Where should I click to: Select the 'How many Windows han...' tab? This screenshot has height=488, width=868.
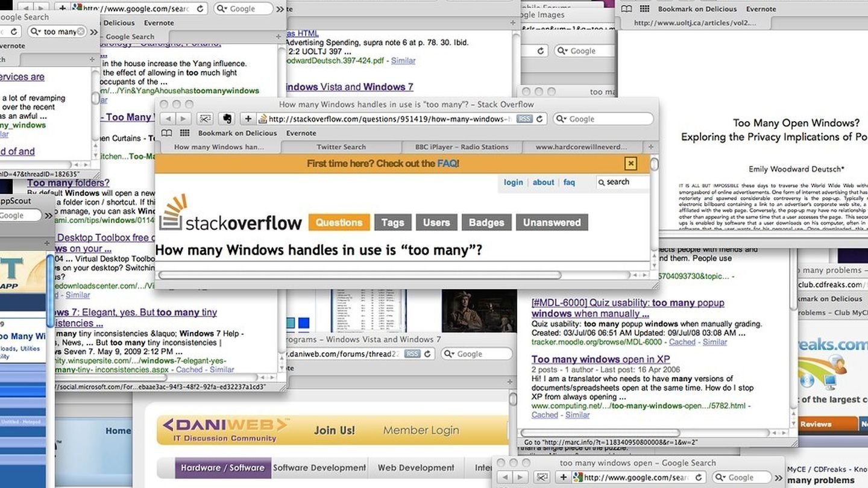tap(219, 147)
